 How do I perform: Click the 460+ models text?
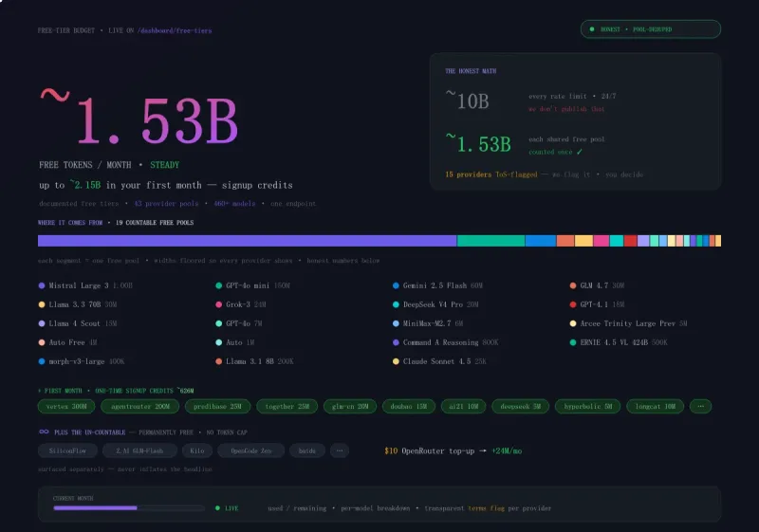(234, 204)
